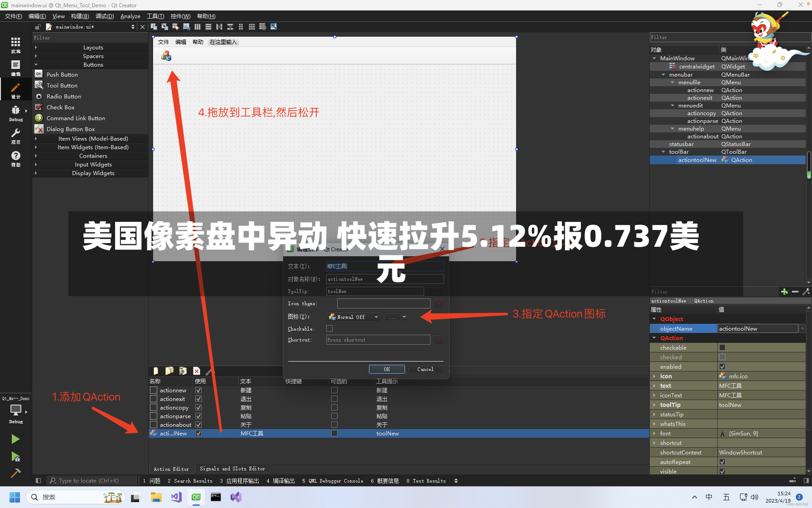This screenshot has height=508, width=812.
Task: Open the Analyze menu
Action: pyautogui.click(x=130, y=16)
